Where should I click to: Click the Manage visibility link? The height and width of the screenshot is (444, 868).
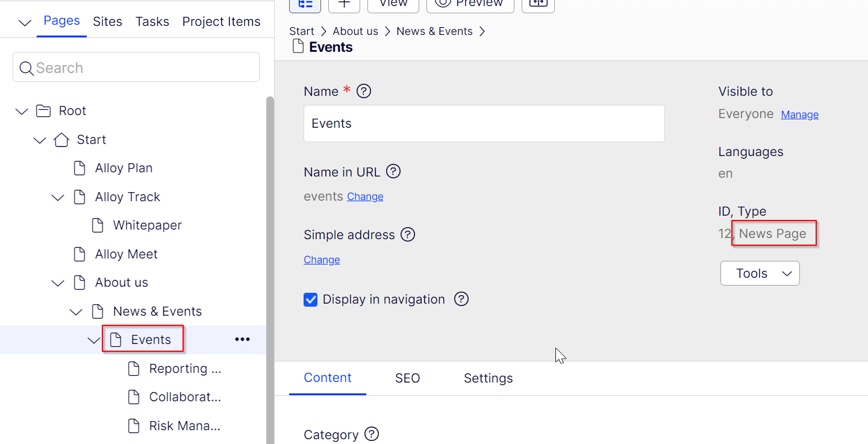(799, 114)
